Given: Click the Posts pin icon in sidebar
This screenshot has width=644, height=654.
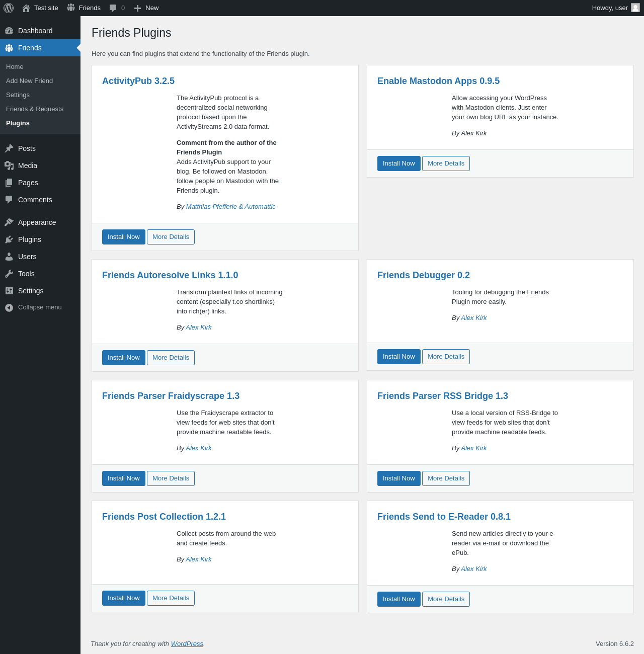Looking at the screenshot, I should tap(9, 148).
